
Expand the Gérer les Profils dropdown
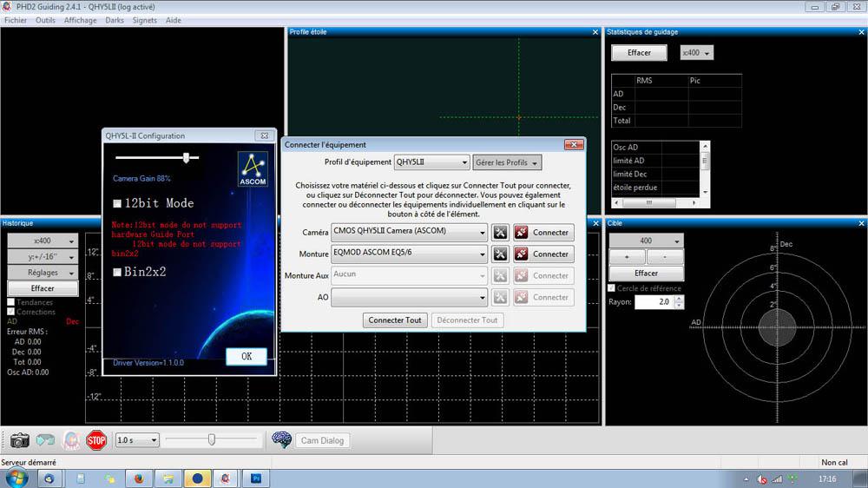point(507,162)
